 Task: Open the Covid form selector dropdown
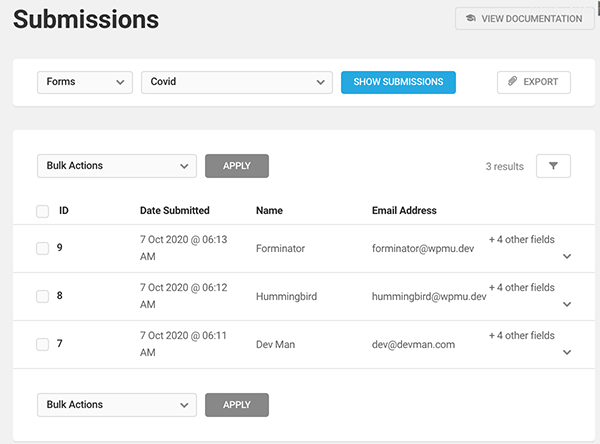(237, 82)
